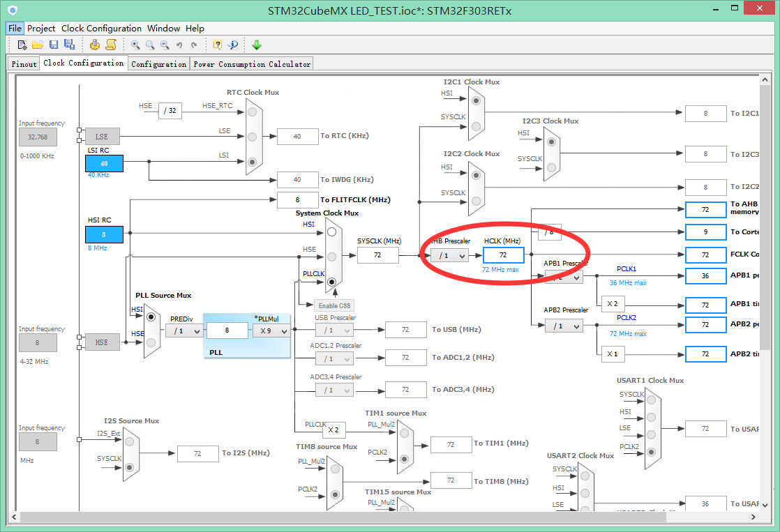The width and height of the screenshot is (780, 532).
Task: Click the yellow question mark help icon
Action: point(218,45)
